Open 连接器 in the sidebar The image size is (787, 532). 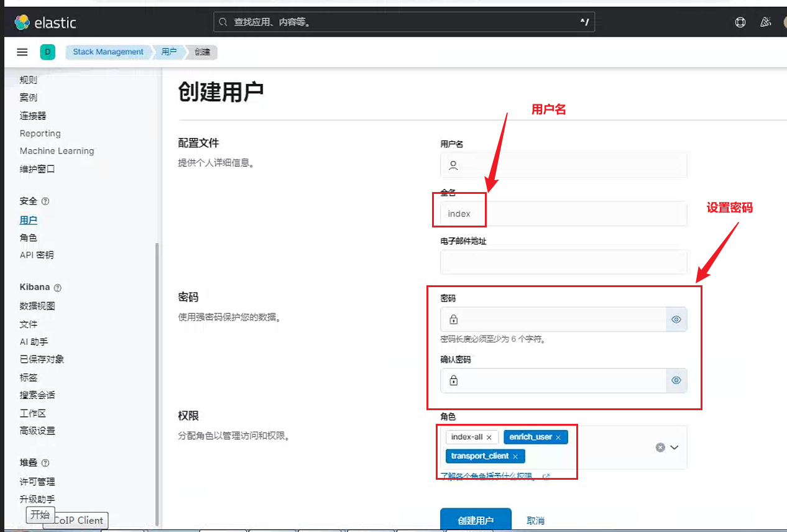(x=33, y=116)
